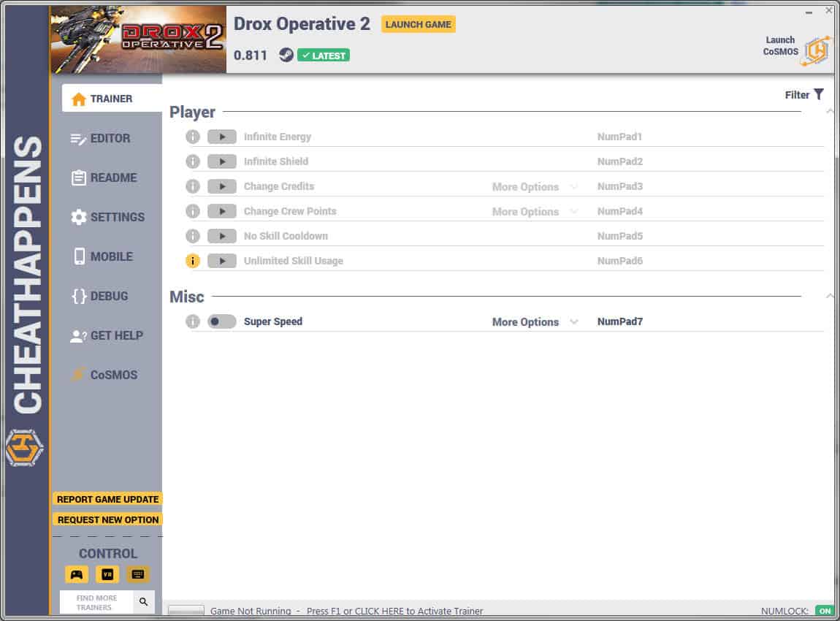
Task: Click REQUEST NEW OPTION button
Action: (107, 519)
